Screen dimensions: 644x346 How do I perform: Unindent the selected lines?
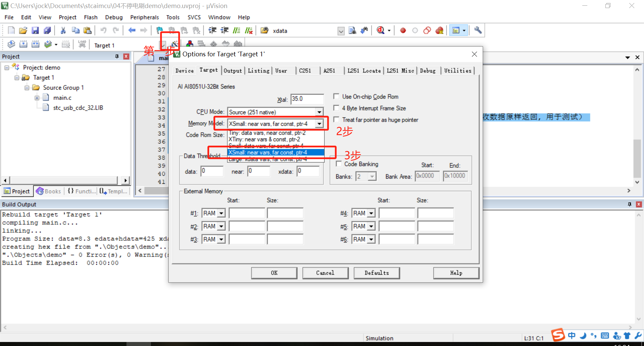224,31
